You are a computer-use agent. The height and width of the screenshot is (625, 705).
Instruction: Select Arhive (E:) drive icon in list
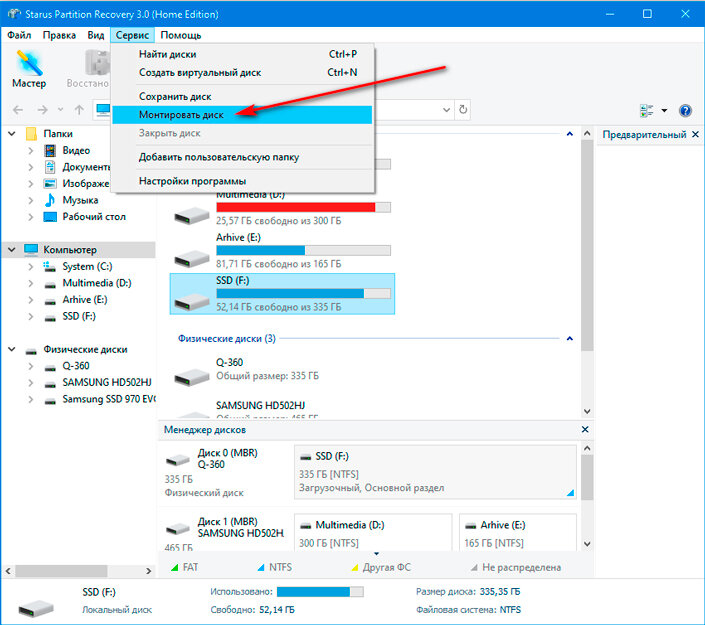[x=192, y=258]
